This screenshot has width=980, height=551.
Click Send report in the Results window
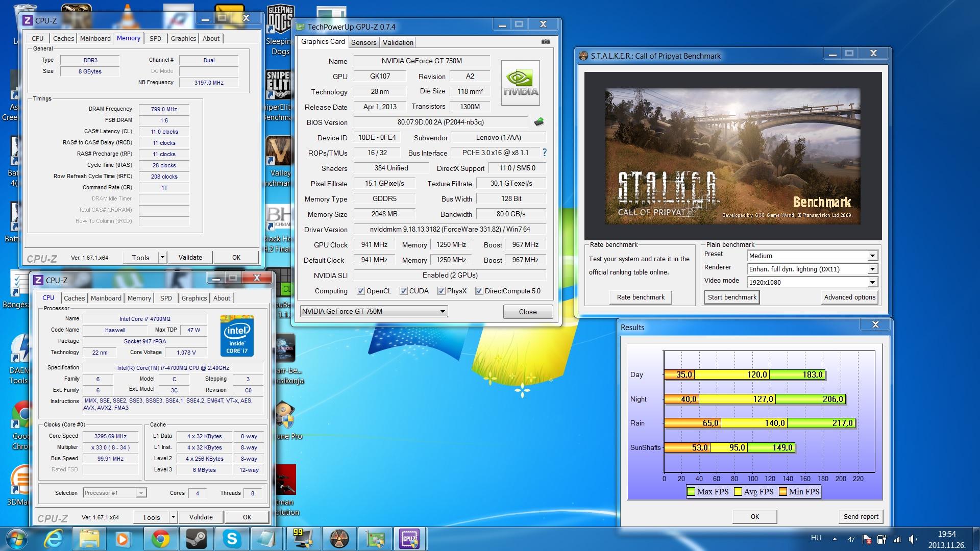(x=861, y=516)
